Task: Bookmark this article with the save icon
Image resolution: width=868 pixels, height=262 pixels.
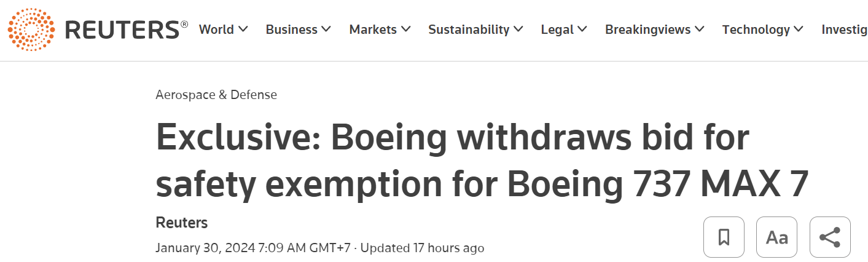Action: 724,237
